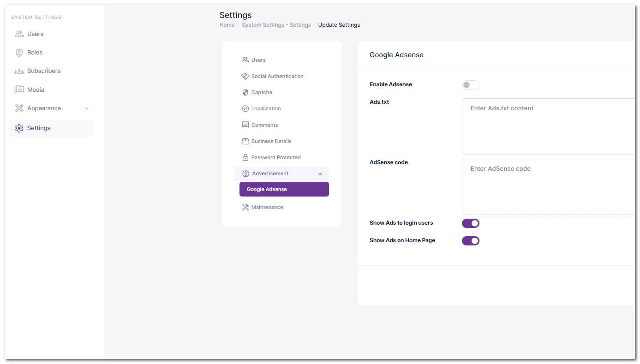Click the Google Adsense card heading
The height and width of the screenshot is (364, 640).
[396, 55]
